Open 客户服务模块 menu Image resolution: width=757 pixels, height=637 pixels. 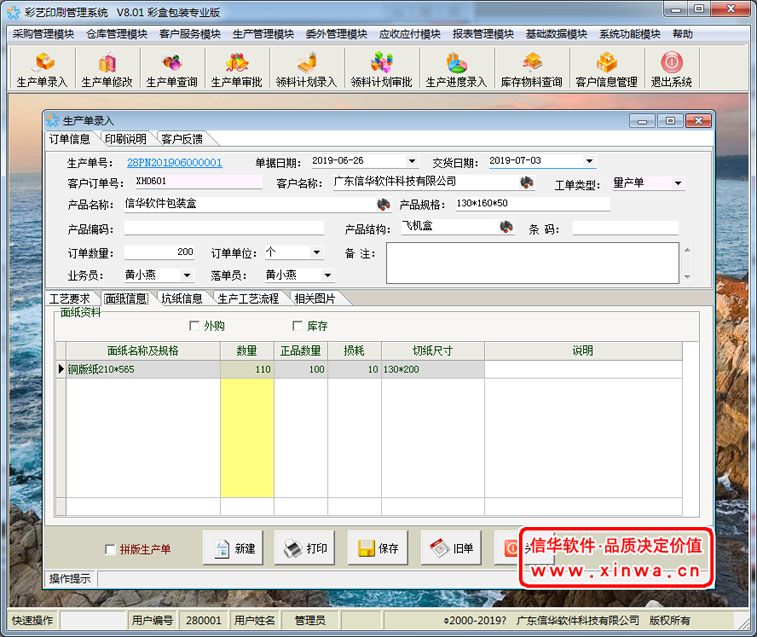(190, 34)
